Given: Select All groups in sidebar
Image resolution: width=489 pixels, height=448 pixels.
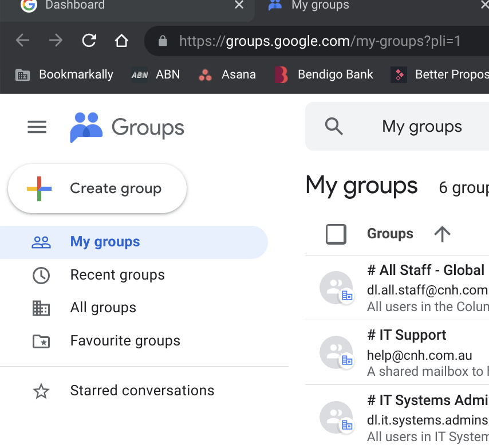Looking at the screenshot, I should (103, 308).
